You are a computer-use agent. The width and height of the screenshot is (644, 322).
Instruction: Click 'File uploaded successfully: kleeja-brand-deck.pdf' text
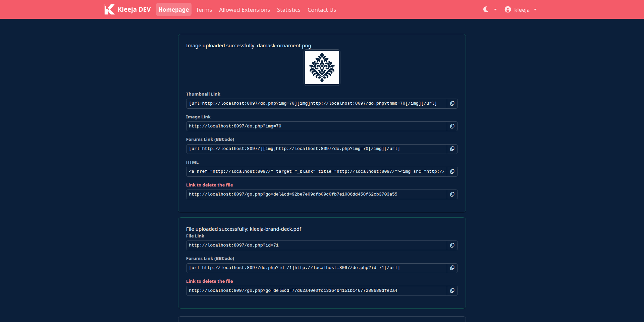tap(244, 229)
